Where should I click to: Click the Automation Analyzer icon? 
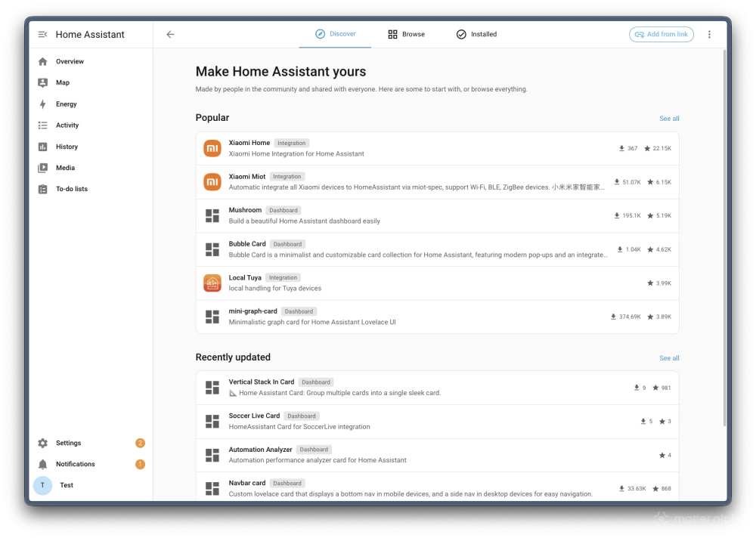(212, 455)
